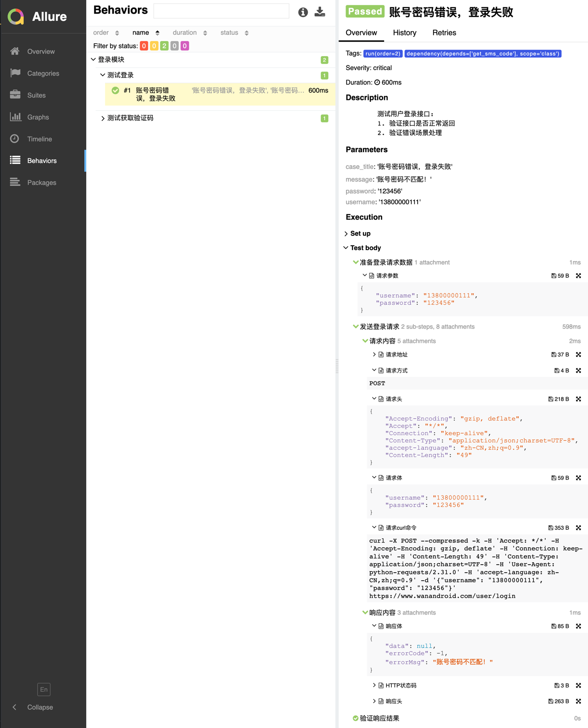Toggle broken status filter (yellow 0)
The width and height of the screenshot is (588, 728).
(154, 46)
